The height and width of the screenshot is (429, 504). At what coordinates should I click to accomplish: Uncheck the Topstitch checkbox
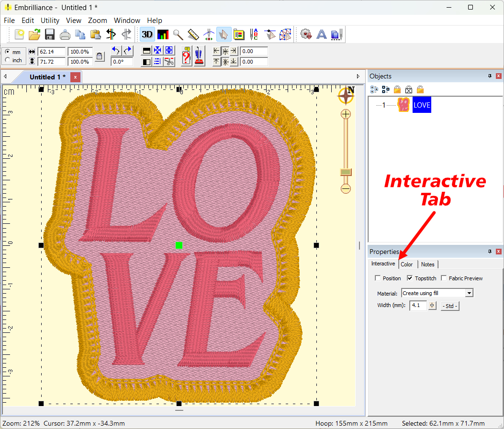(410, 278)
